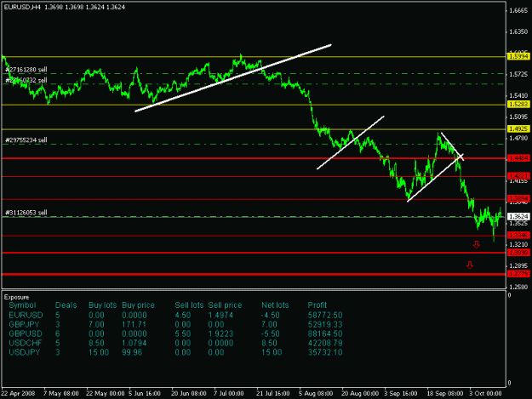
Task: Select the red down arrow above the 1.3090 line
Action: pos(477,244)
